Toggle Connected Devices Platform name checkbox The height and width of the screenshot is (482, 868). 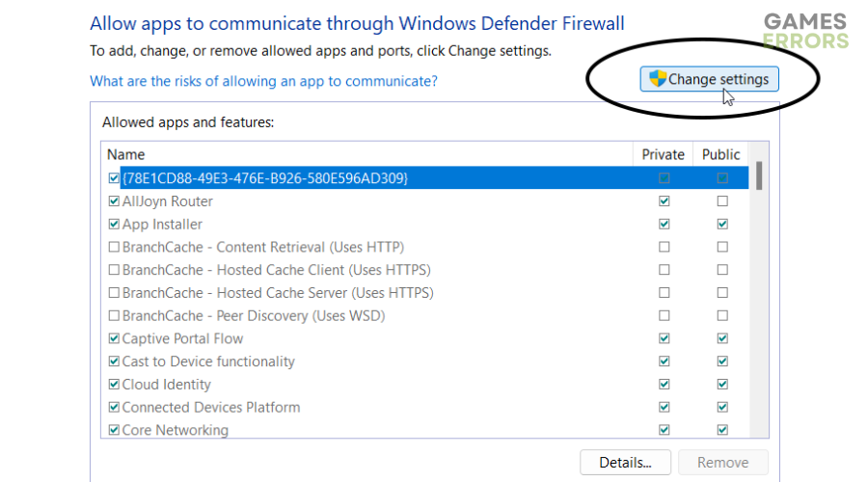tap(114, 408)
